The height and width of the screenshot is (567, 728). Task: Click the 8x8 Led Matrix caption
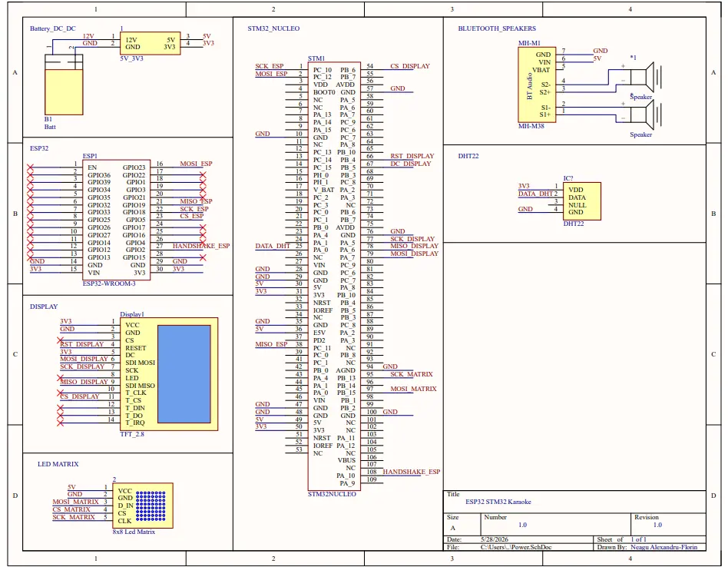click(134, 532)
